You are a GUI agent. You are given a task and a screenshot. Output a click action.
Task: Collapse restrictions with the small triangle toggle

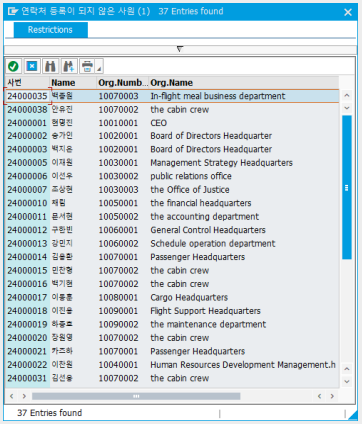coord(180,49)
